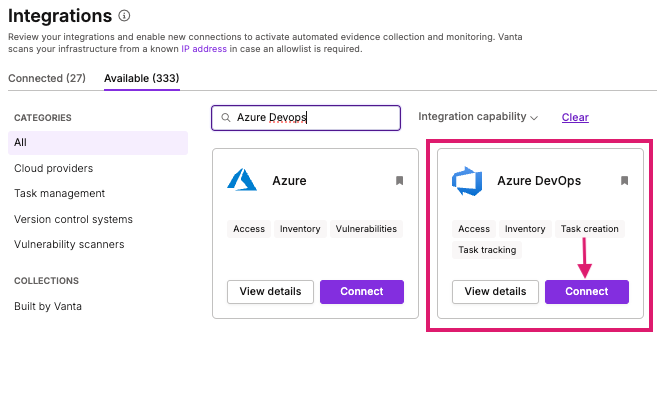
Task: Click the search magnifier icon
Action: pyautogui.click(x=226, y=117)
